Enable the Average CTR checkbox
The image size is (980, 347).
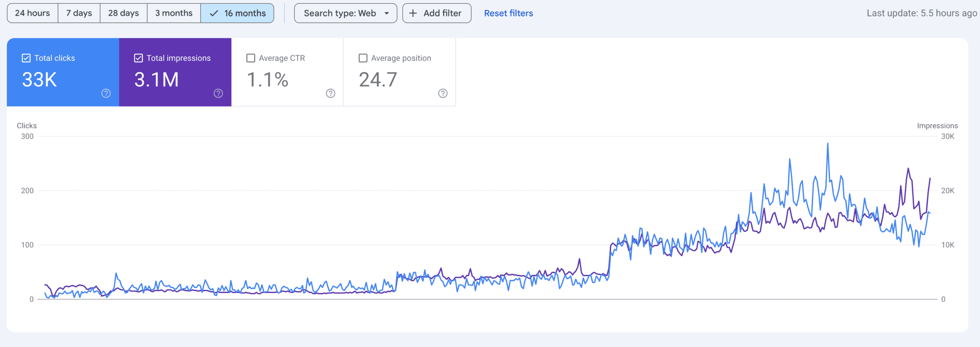click(251, 58)
